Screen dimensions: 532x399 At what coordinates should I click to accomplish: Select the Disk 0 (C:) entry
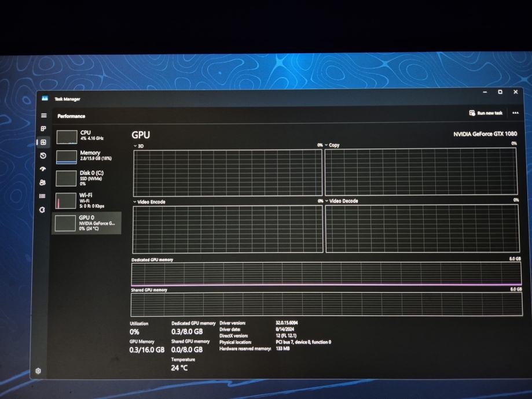coord(86,178)
